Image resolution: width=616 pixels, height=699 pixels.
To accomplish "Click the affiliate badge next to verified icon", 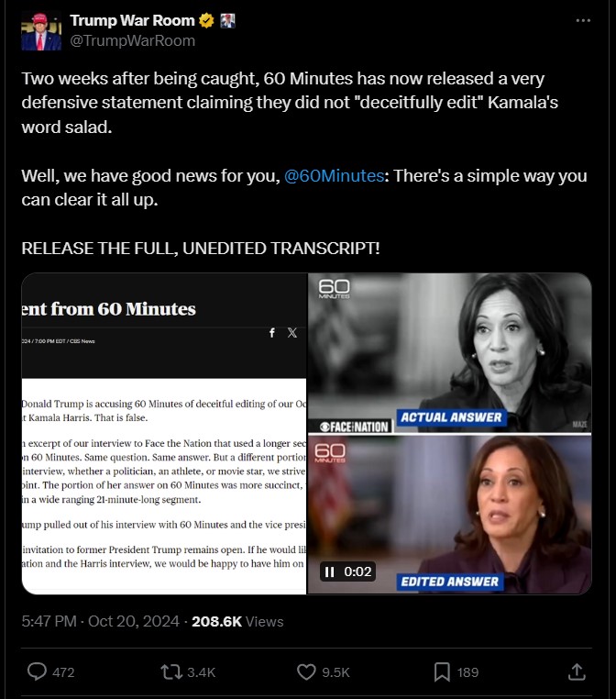I will tap(227, 20).
